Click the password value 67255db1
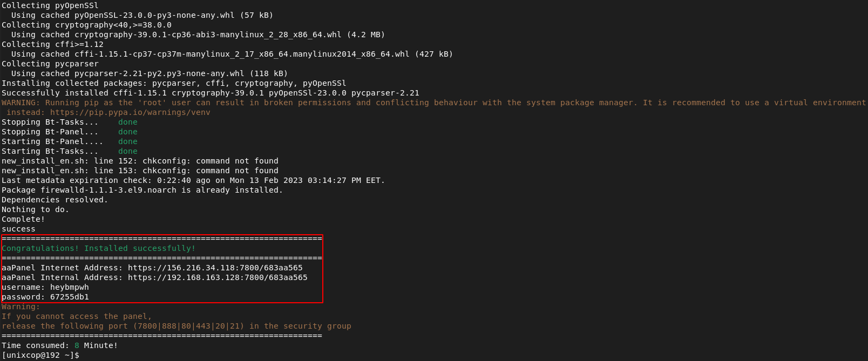Image resolution: width=868 pixels, height=361 pixels. coord(70,297)
